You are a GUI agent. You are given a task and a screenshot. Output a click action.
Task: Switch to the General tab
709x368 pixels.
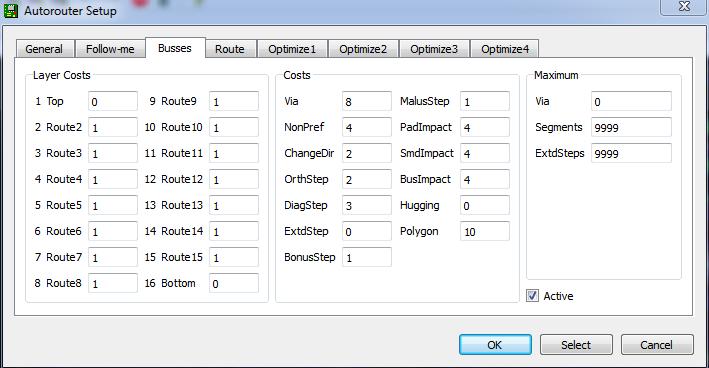(x=44, y=49)
